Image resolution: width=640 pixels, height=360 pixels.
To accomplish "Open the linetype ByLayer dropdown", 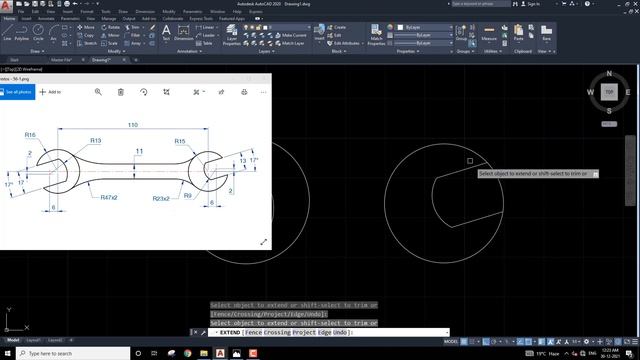I will point(424,43).
